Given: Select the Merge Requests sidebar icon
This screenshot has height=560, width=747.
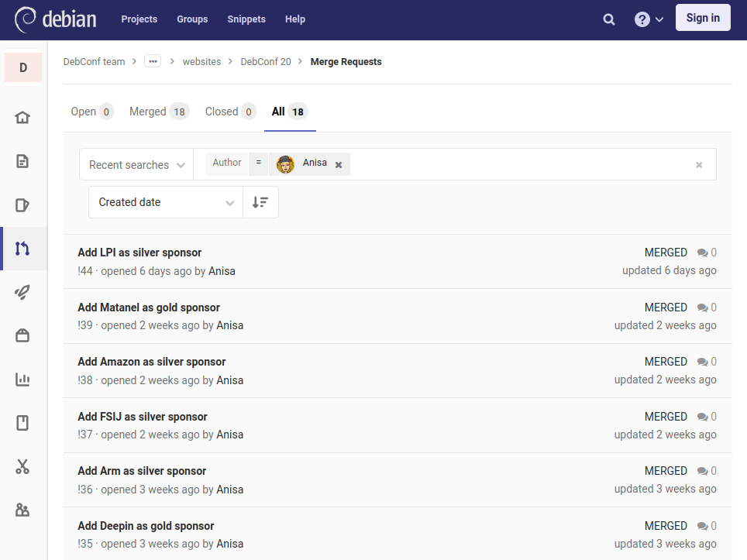Looking at the screenshot, I should (22, 248).
